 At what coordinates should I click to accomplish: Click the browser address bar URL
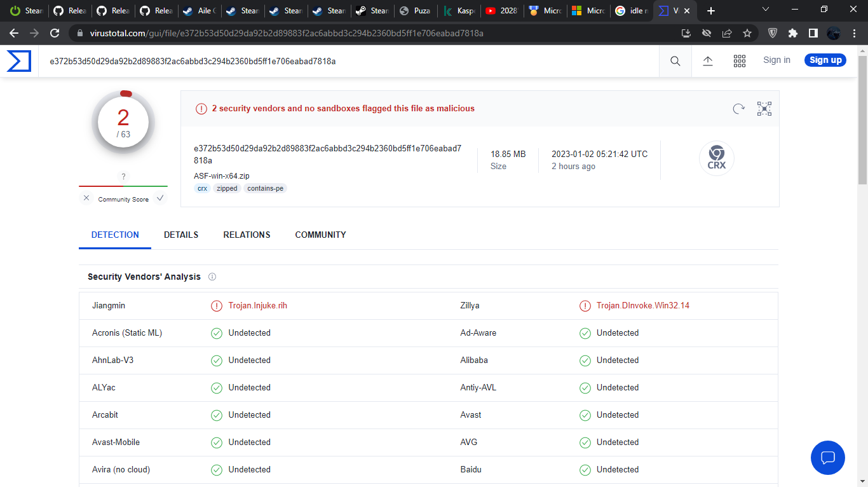click(x=287, y=33)
